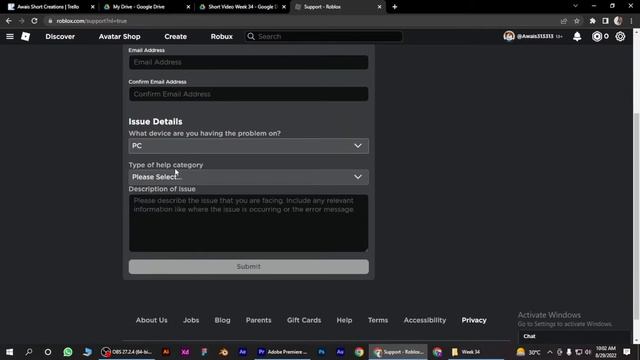Open the taskbar search icon
Screen dimensions: 640x360
pyautogui.click(x=29, y=352)
